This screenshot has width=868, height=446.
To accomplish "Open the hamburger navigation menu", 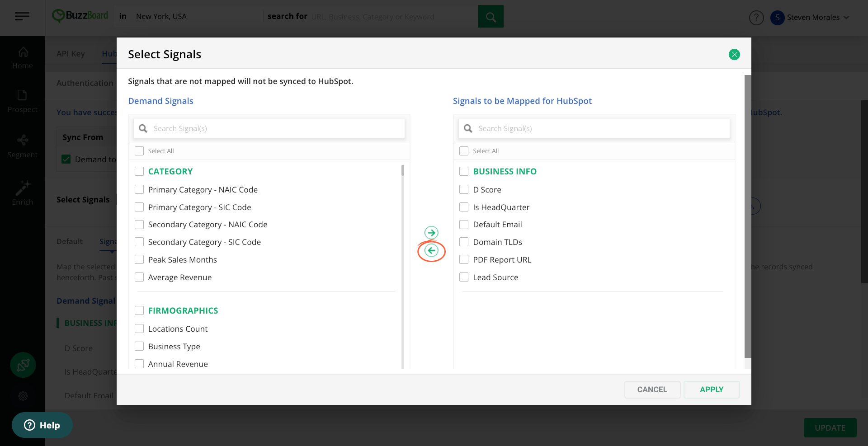I will pyautogui.click(x=22, y=17).
